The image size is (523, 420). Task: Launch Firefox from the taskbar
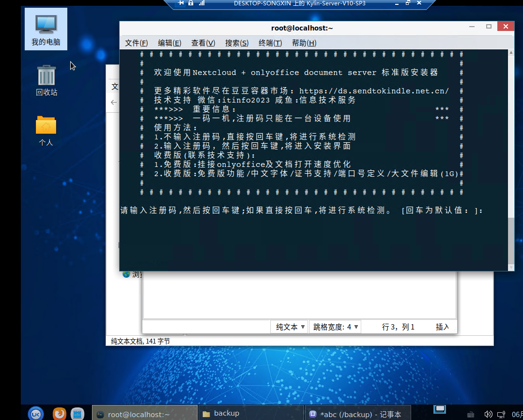(x=60, y=414)
